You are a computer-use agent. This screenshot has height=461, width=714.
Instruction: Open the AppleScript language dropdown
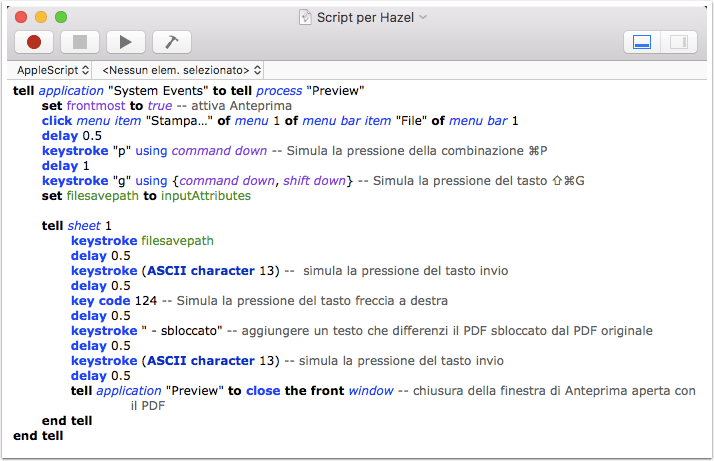[53, 70]
